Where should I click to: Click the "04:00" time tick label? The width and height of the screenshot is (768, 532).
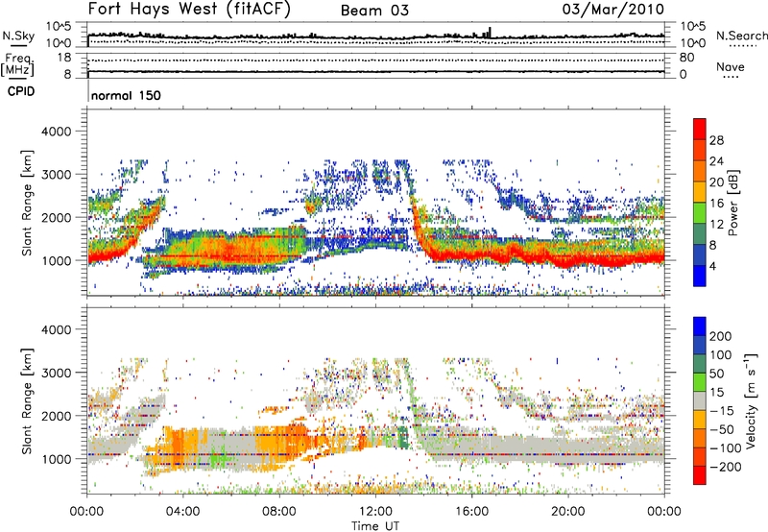(x=183, y=512)
